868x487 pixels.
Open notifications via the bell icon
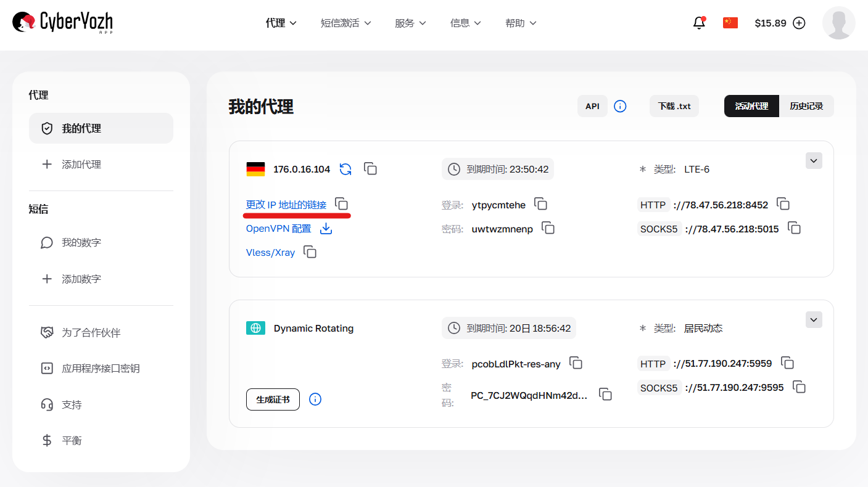pos(699,22)
